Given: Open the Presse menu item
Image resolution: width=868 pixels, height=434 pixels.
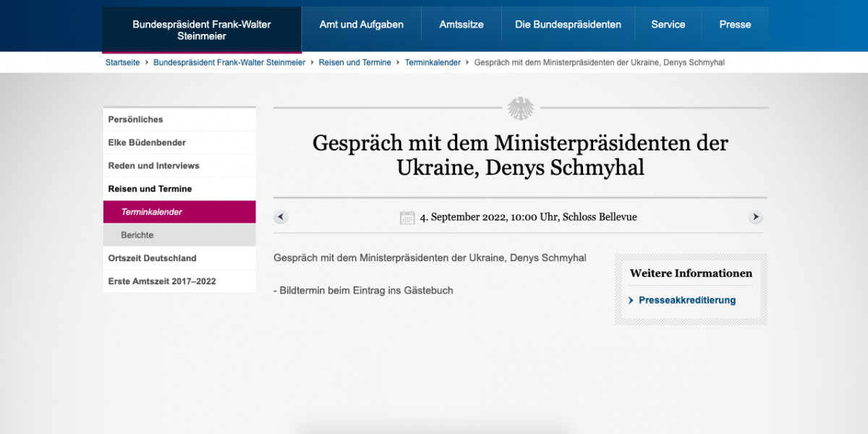Looking at the screenshot, I should [x=735, y=25].
